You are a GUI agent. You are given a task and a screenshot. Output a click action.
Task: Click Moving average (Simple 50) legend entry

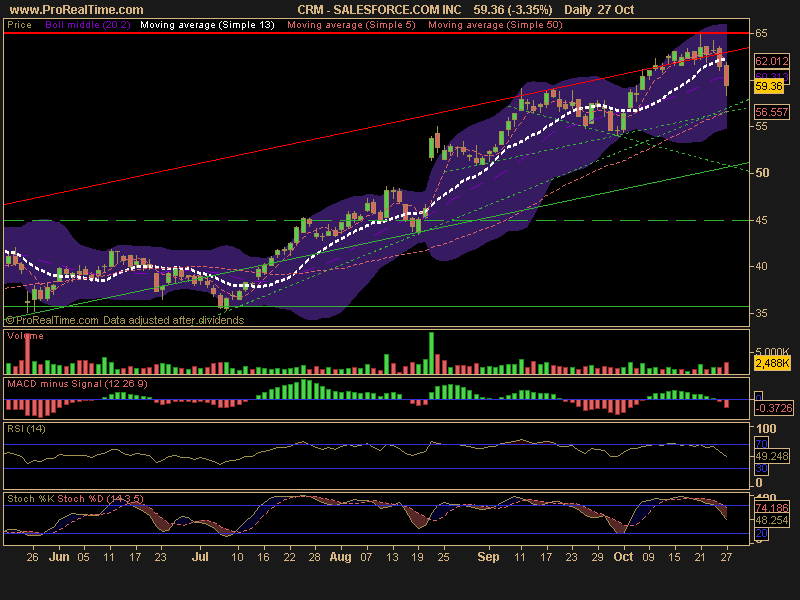coord(495,25)
